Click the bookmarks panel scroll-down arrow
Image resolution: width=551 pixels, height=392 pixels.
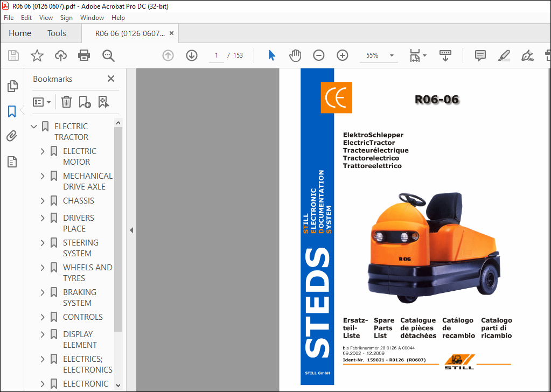pos(118,386)
